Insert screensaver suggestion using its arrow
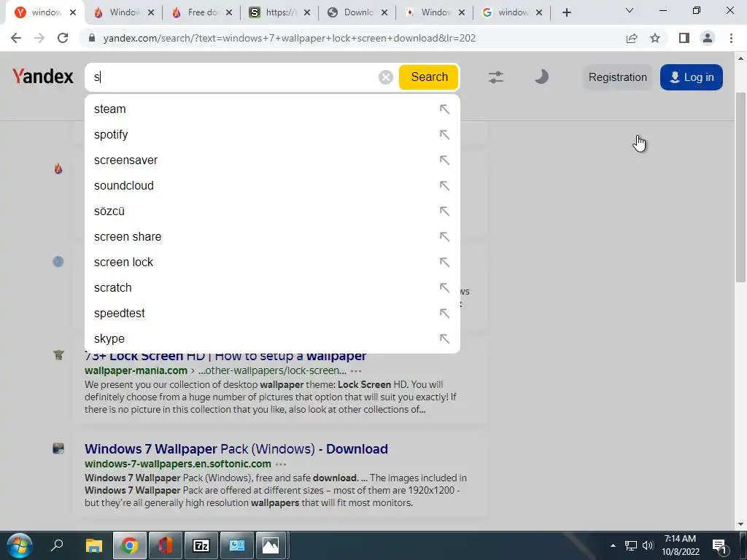 click(x=444, y=160)
